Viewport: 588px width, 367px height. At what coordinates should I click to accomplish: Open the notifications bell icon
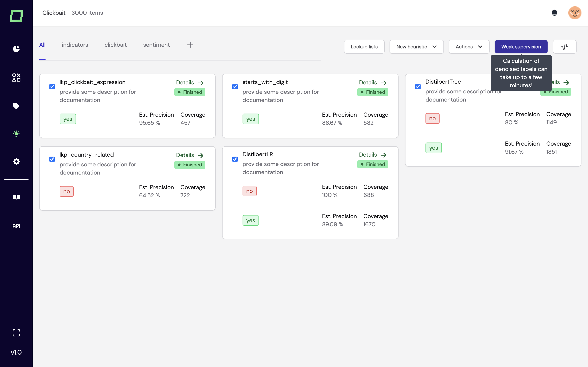pos(554,13)
